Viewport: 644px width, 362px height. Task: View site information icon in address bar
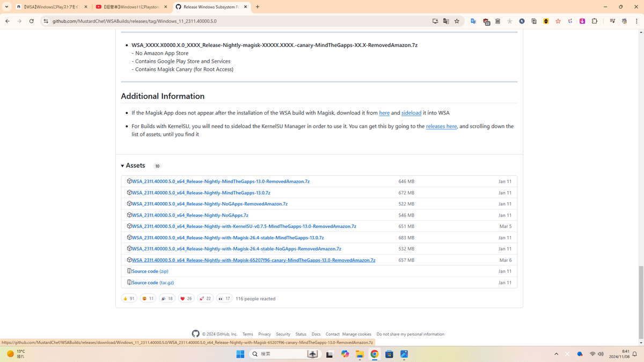[x=46, y=21]
